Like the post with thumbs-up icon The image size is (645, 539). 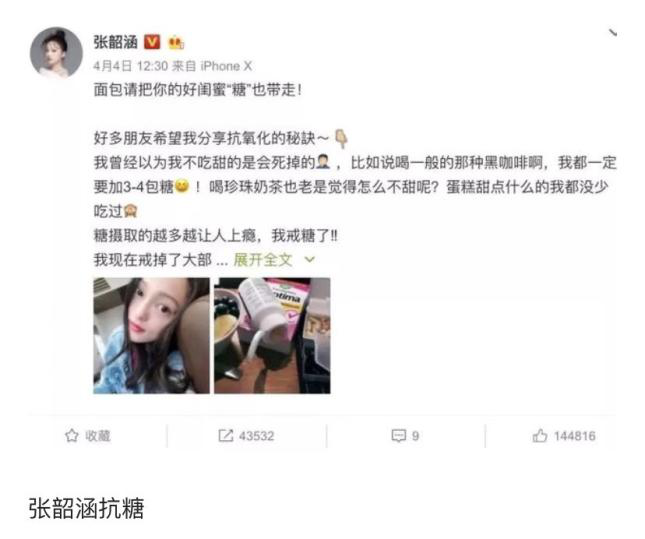[x=540, y=435]
